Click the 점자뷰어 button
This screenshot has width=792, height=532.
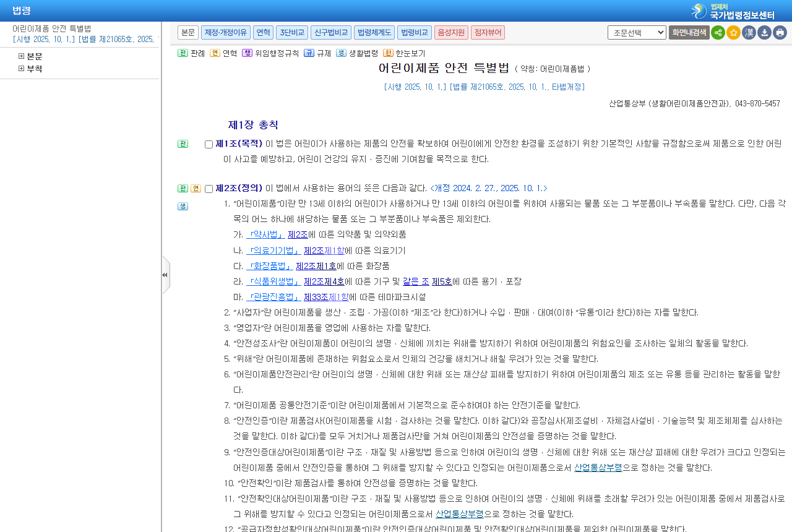(488, 32)
